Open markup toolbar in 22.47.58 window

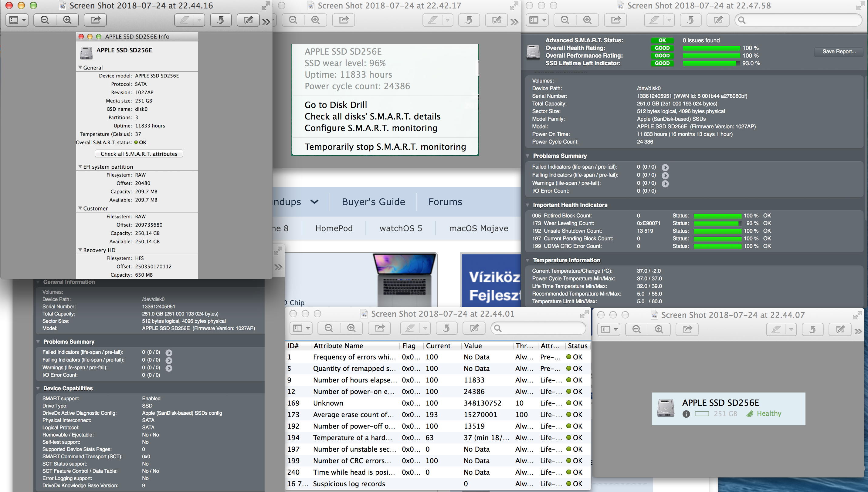coord(718,20)
